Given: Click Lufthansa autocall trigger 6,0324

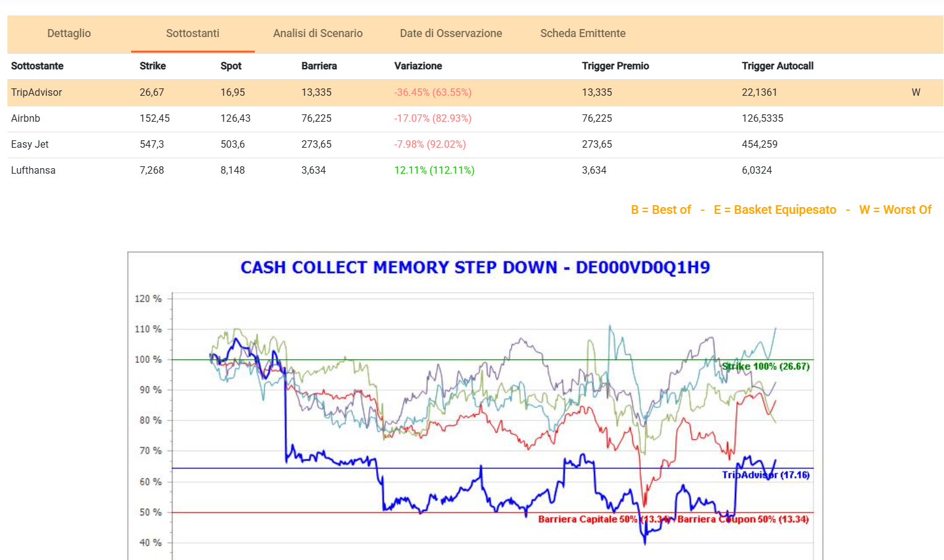Looking at the screenshot, I should (x=757, y=171).
